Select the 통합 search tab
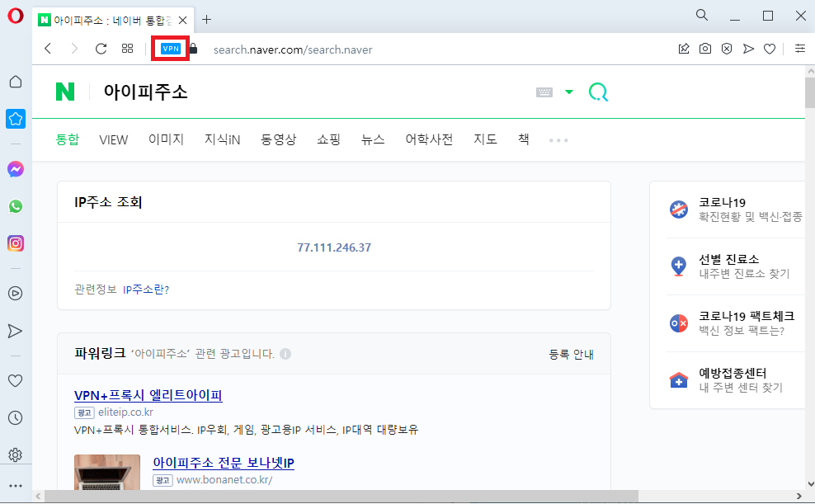This screenshot has width=815, height=504. pyautogui.click(x=68, y=139)
